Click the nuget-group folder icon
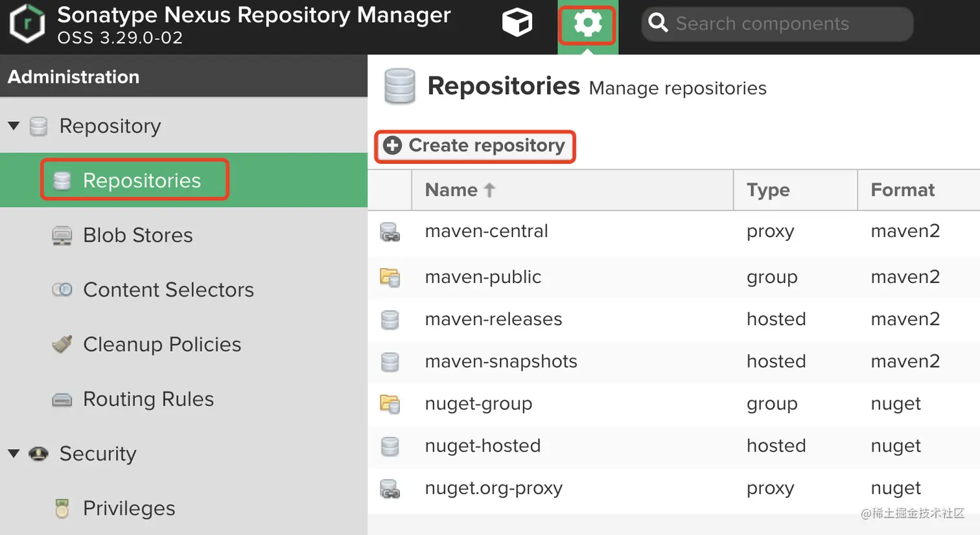This screenshot has width=980, height=535. pyautogui.click(x=390, y=404)
